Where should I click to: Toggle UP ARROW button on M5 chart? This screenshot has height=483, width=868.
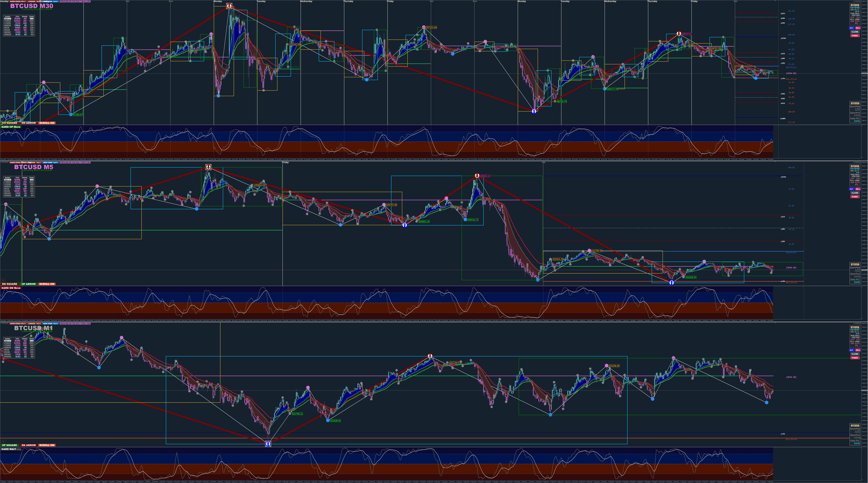click(x=29, y=284)
